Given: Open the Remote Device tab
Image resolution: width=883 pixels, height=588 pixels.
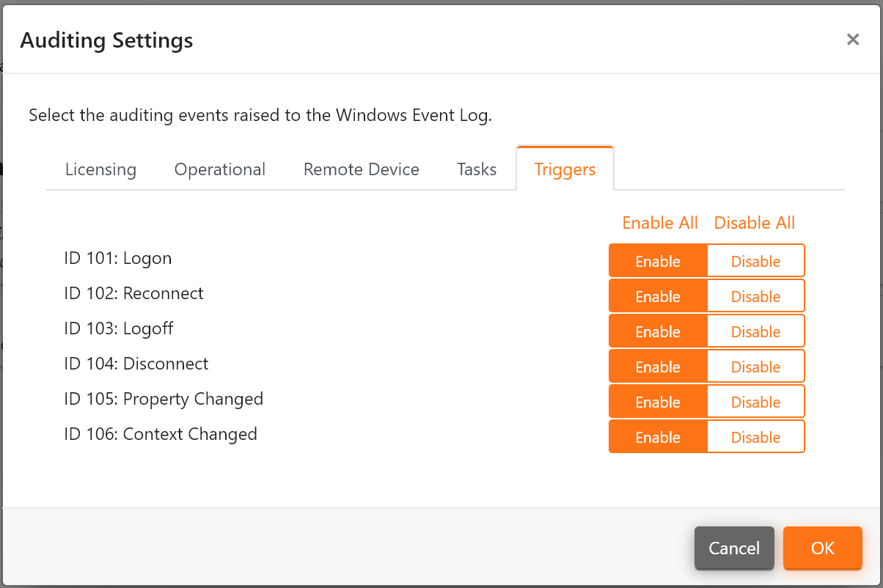Looking at the screenshot, I should pos(361,169).
